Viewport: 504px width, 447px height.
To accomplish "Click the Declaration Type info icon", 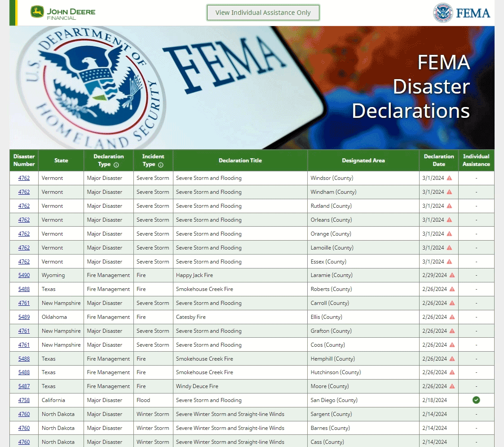I will click(116, 165).
